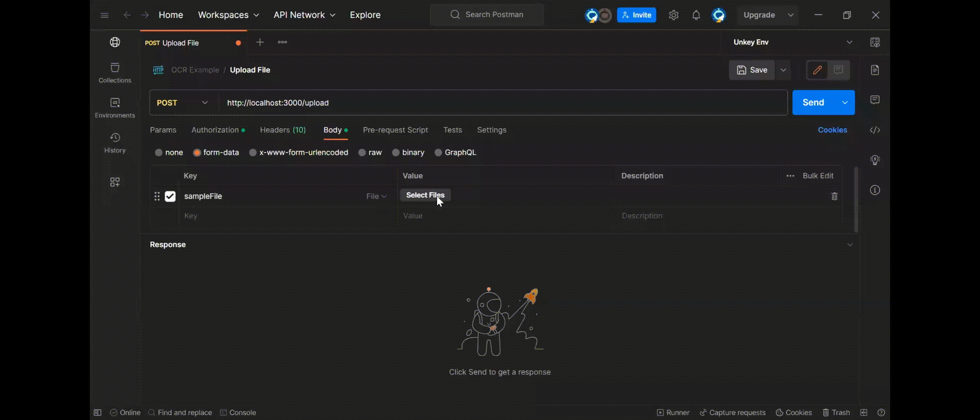Viewport: 980px width, 420px height.
Task: Open the Pre-request Script tab
Action: click(395, 130)
